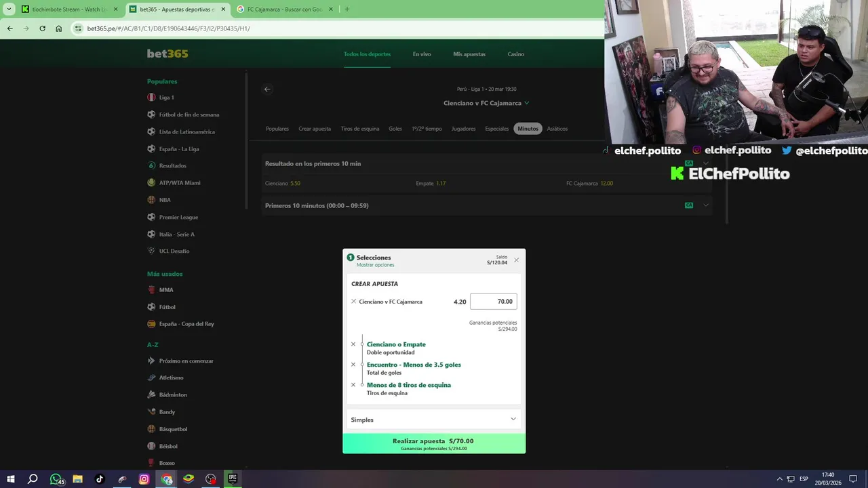Open the tab search dropdown arrow
The height and width of the screenshot is (488, 868).
[x=8, y=9]
